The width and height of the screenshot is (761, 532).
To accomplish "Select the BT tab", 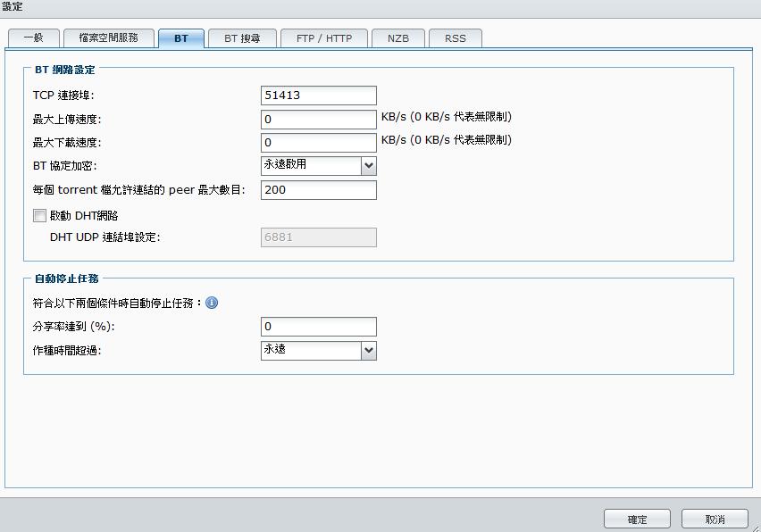I will tap(181, 38).
